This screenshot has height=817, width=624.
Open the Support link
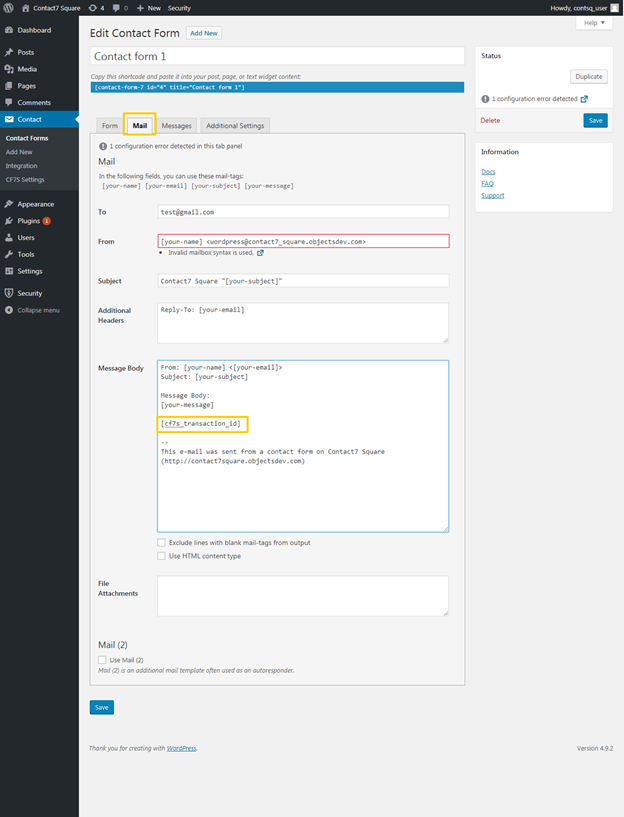click(x=493, y=195)
